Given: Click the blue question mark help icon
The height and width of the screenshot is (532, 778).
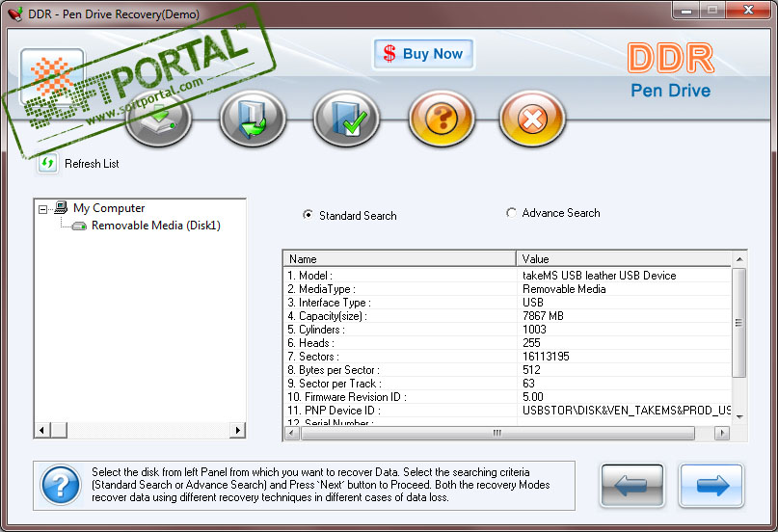Looking at the screenshot, I should 61,485.
